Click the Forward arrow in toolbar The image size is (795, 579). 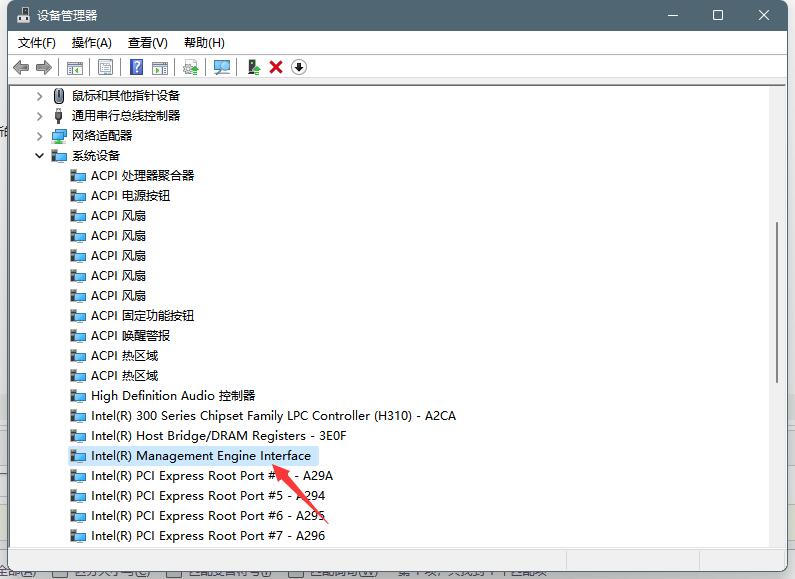(43, 67)
